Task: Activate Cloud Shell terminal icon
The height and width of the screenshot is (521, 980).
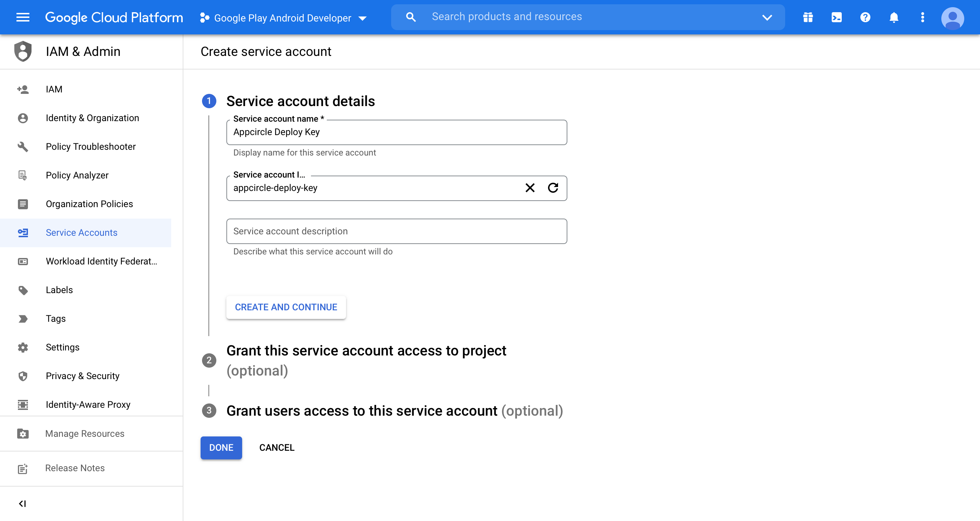Action: (x=836, y=17)
